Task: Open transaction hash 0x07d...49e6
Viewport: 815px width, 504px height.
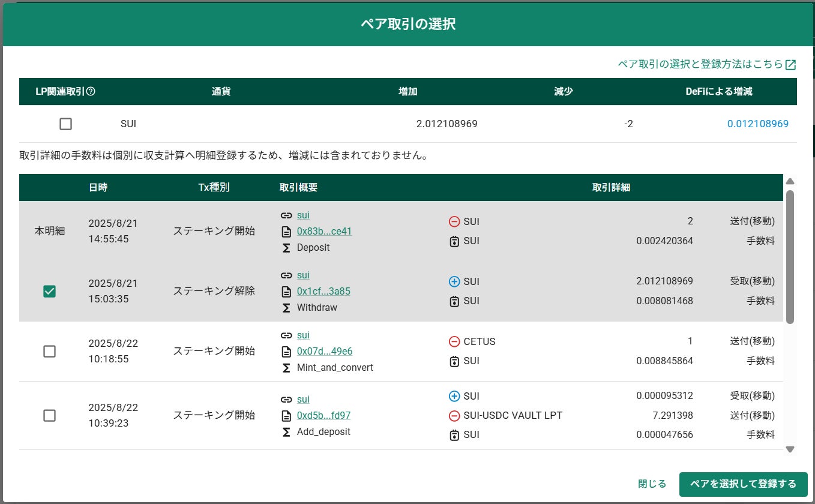Action: pos(325,351)
